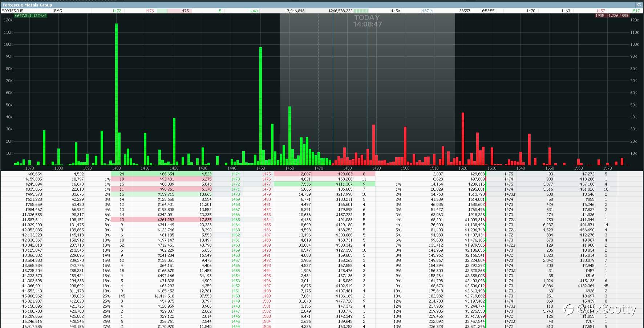Select the Fortescue Metals Group title bar
The image size is (644, 328).
322,5
